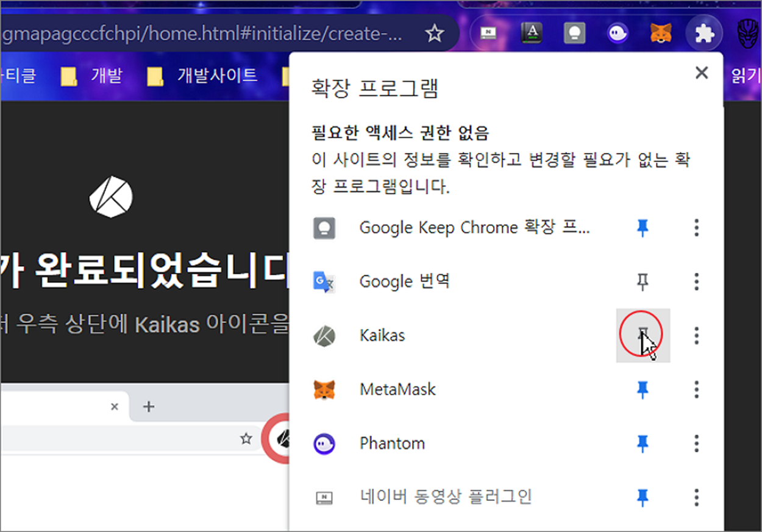Click the star icon in page illustration
Screen dimensions: 762x532
pos(246,438)
